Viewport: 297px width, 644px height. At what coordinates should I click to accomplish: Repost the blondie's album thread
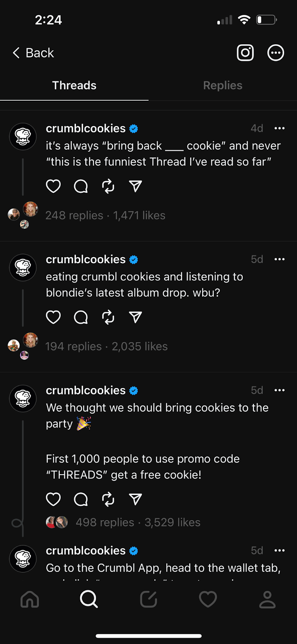point(108,317)
